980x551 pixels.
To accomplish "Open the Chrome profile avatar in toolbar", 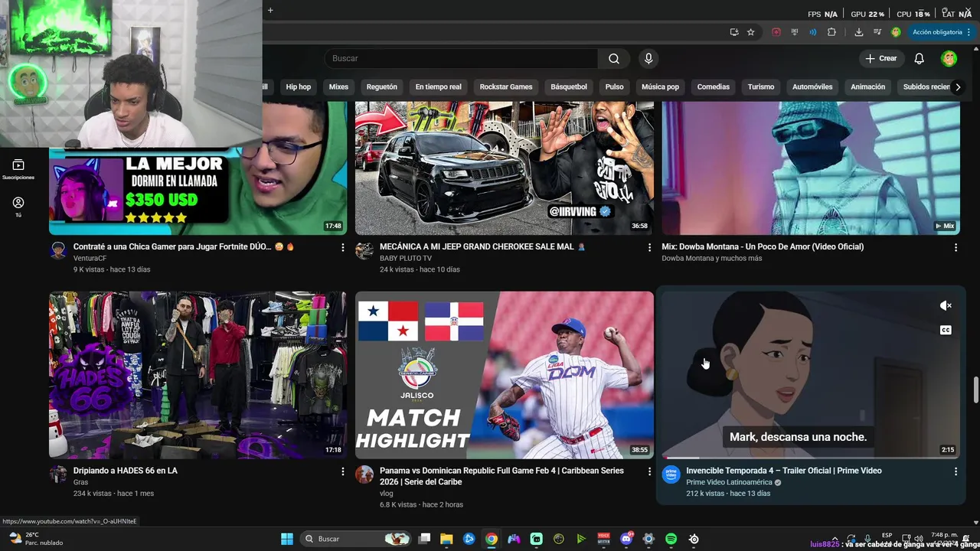I will click(x=896, y=32).
